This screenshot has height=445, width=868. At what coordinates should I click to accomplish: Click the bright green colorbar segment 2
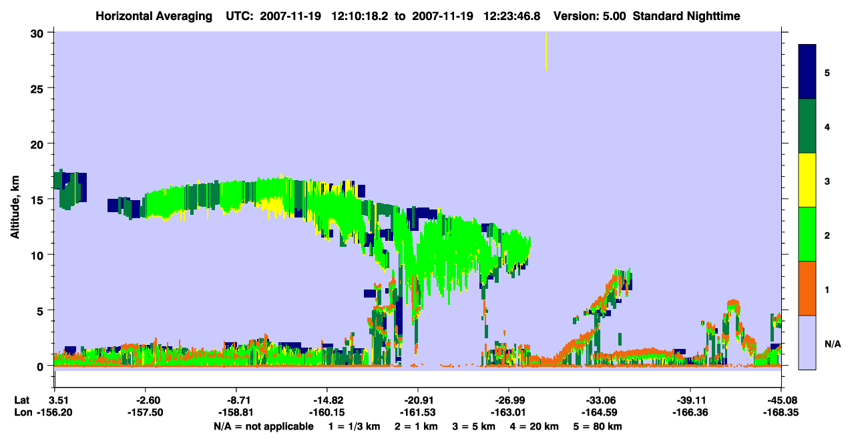tap(807, 234)
